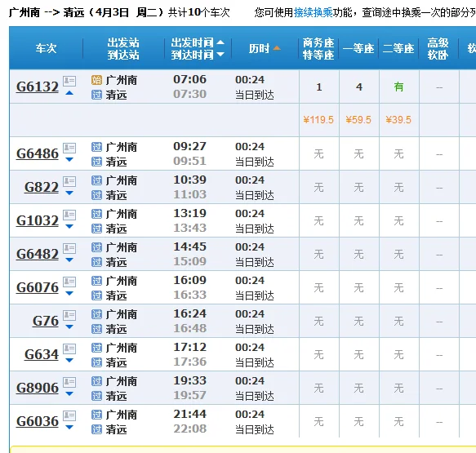Open the ID card icon beside G6036
Screen dimensions: 476x453
point(69,415)
